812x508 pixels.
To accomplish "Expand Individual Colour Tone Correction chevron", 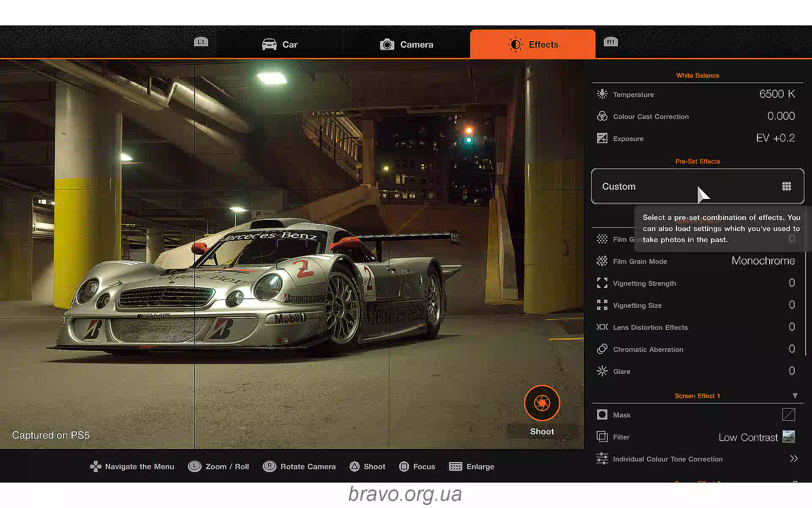I will [794, 459].
